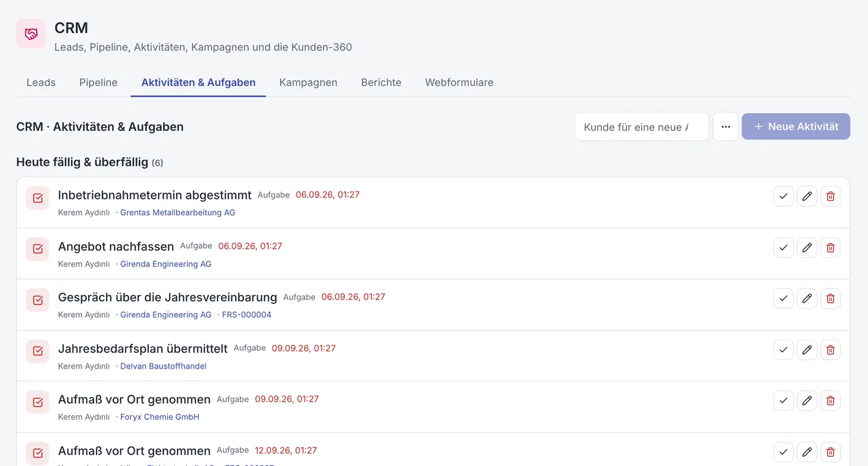Viewport: 868px width, 466px height.
Task: Complete the Foryx Chemie Aufmaß task
Action: [783, 400]
